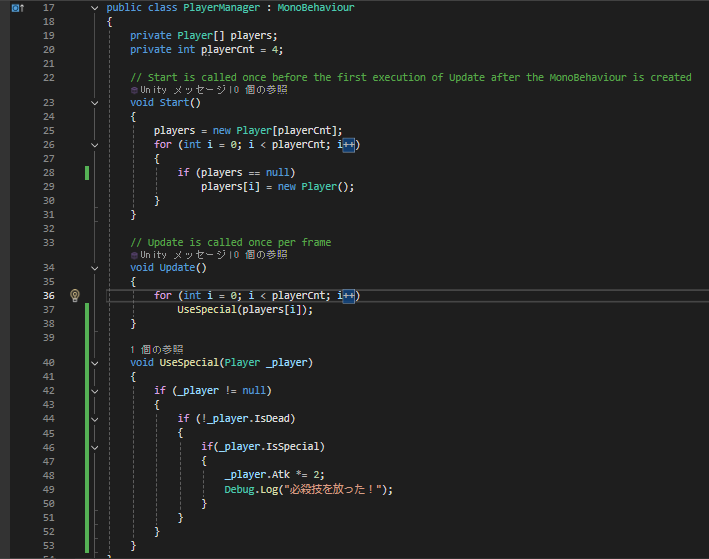Click the Start method name on line 23
This screenshot has width=709, height=559.
point(174,103)
